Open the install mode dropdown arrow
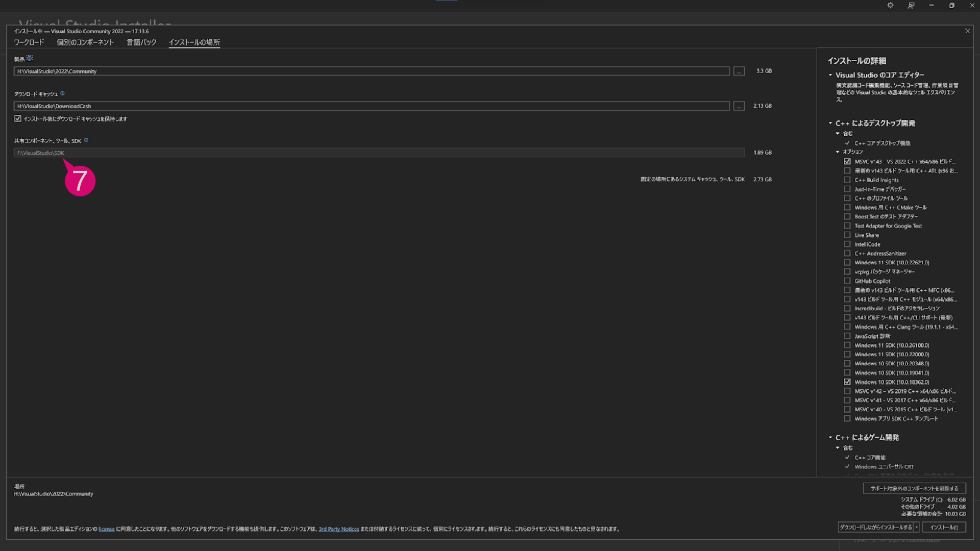Screen dimensions: 980x551 pyautogui.click(x=917, y=527)
